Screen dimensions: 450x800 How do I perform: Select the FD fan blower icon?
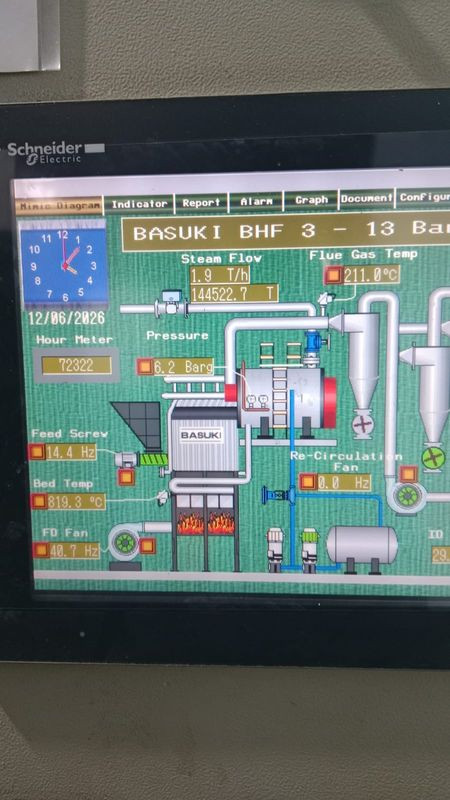pyautogui.click(x=125, y=542)
